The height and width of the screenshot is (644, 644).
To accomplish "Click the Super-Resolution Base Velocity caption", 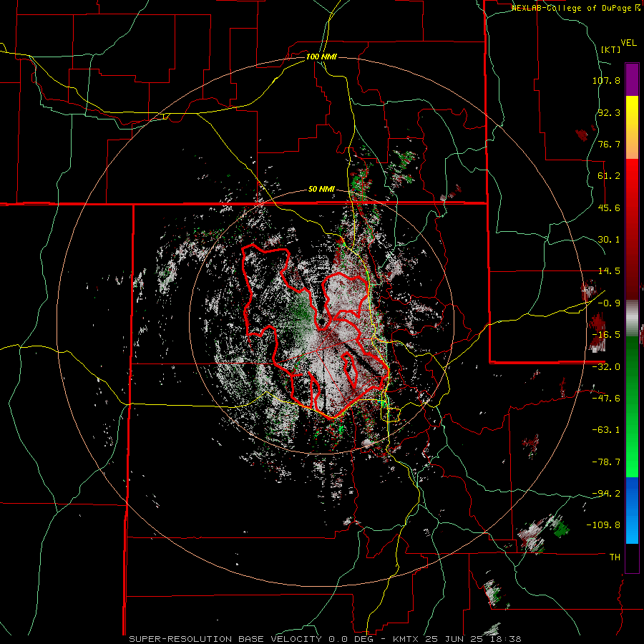I will point(324,639).
